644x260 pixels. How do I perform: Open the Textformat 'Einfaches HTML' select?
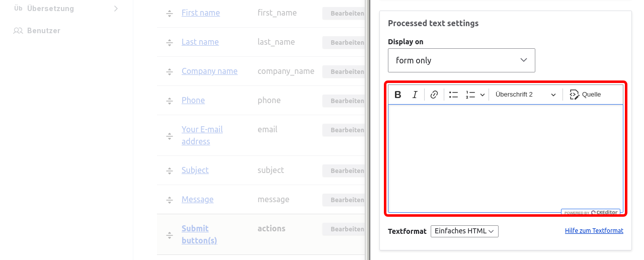point(464,231)
